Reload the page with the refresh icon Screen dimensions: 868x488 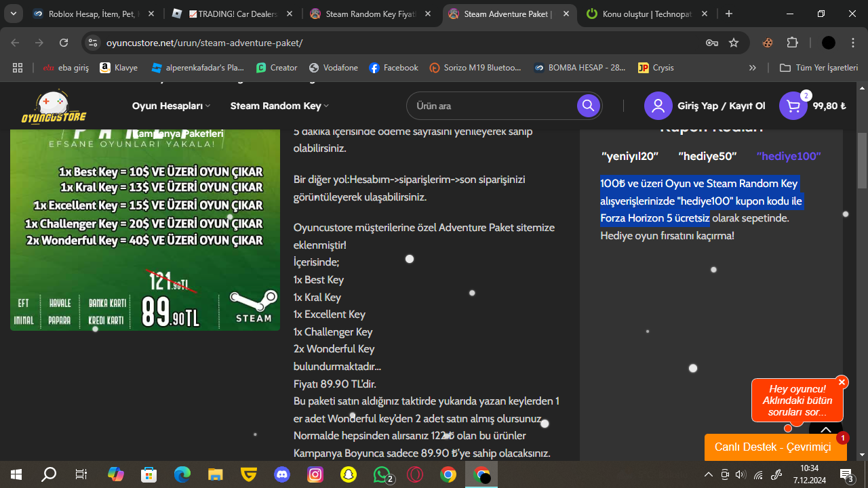[64, 43]
